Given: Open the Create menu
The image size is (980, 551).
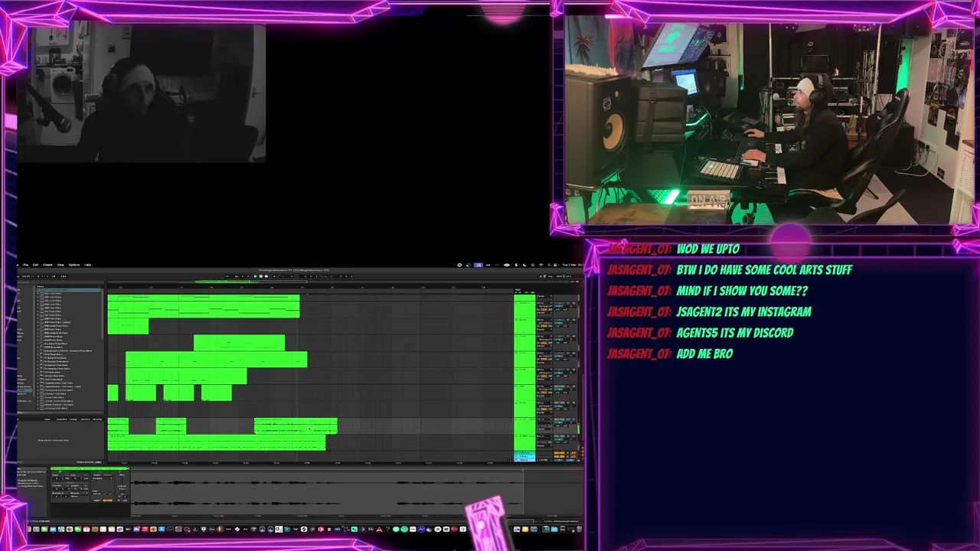Looking at the screenshot, I should tap(47, 265).
